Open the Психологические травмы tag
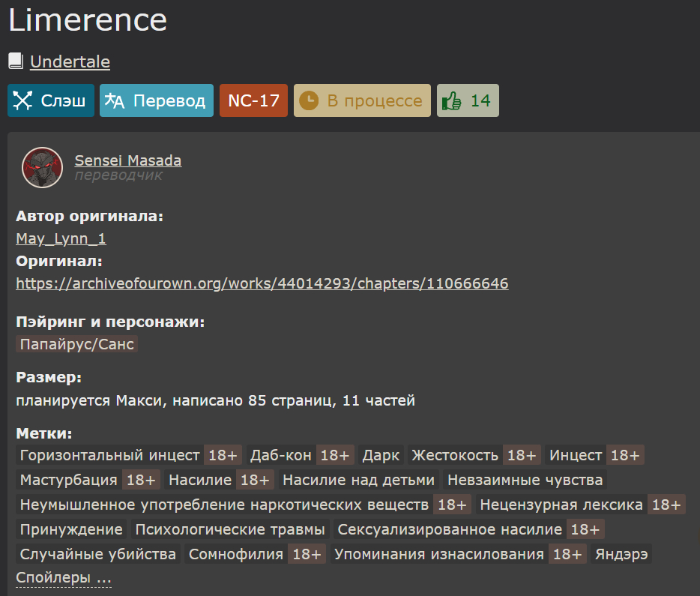The height and width of the screenshot is (596, 700). 230,529
